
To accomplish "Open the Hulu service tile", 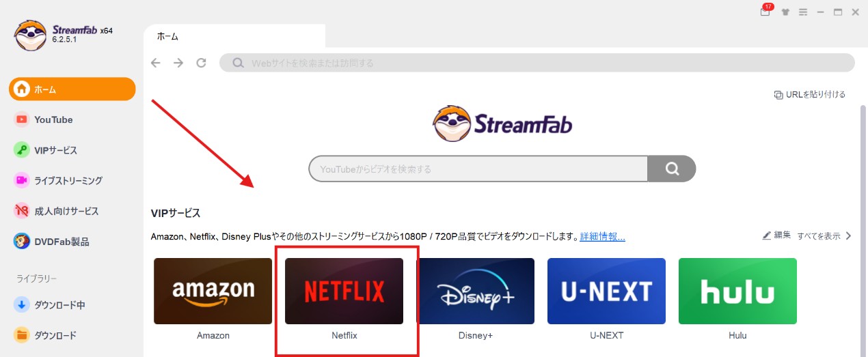I will (737, 291).
